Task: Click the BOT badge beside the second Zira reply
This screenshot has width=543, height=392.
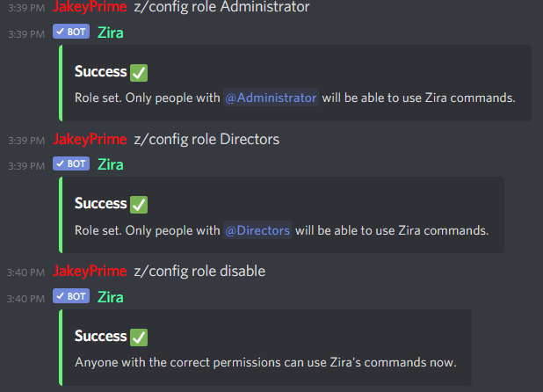Action: [71, 163]
